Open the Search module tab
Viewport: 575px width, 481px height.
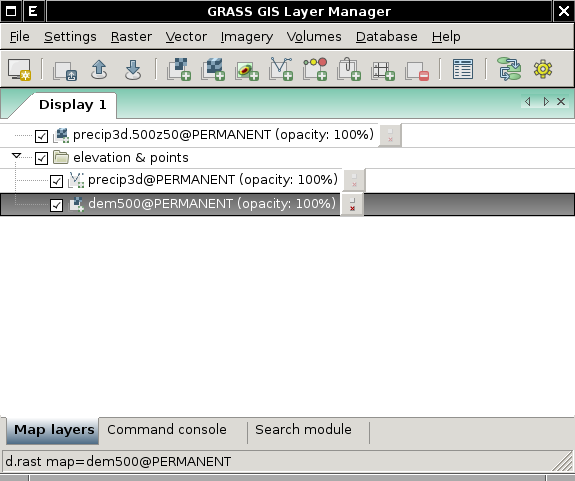(304, 430)
